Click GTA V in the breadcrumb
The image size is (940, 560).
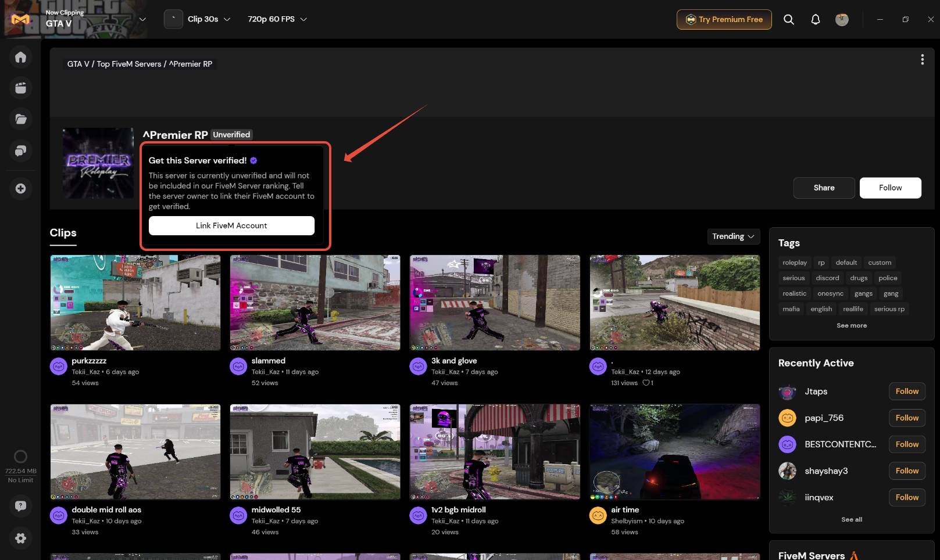[x=78, y=64]
